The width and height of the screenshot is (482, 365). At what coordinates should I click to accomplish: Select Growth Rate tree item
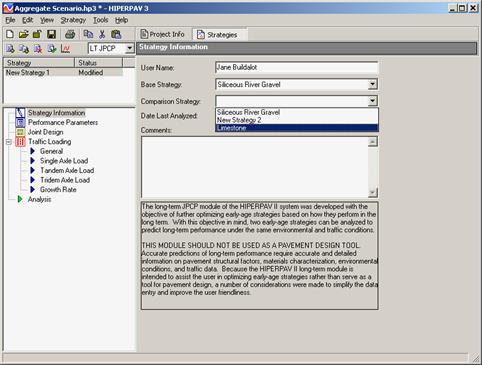point(58,189)
